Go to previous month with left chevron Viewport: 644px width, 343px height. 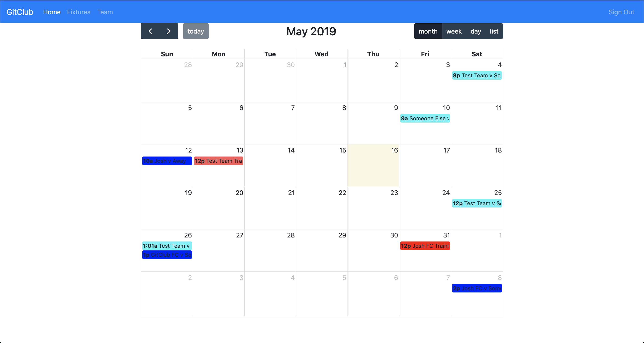[x=150, y=31]
